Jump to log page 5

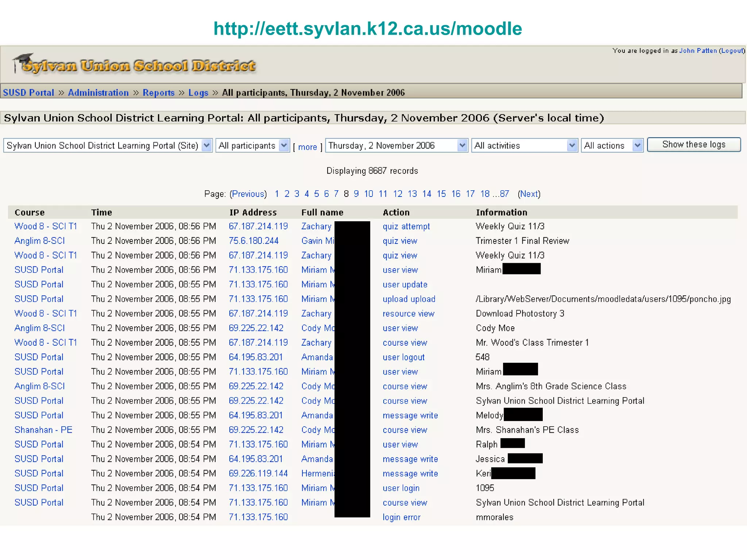click(x=317, y=194)
